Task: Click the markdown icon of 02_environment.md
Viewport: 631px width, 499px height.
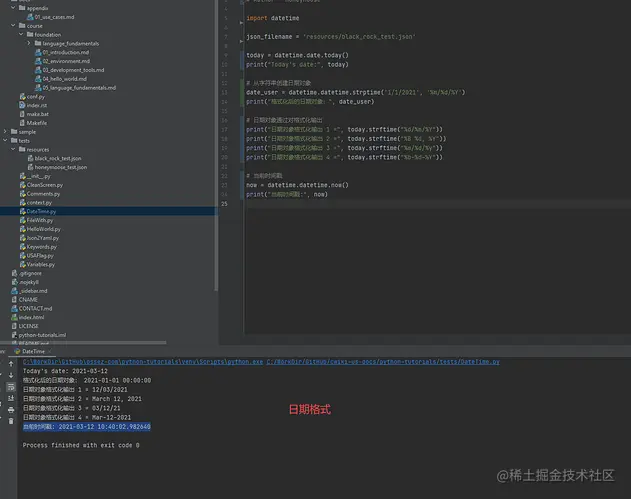Action: [38, 61]
